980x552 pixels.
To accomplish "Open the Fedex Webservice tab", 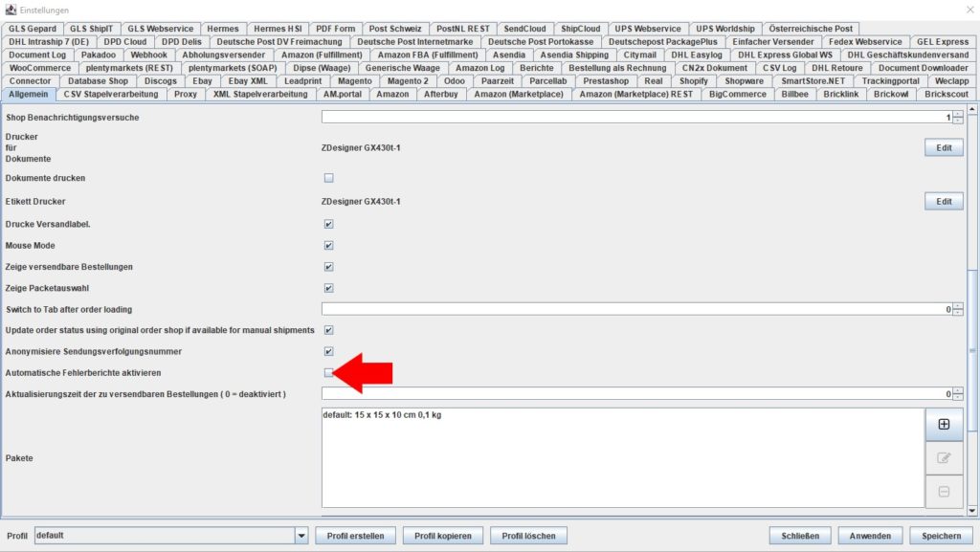I will click(x=865, y=42).
